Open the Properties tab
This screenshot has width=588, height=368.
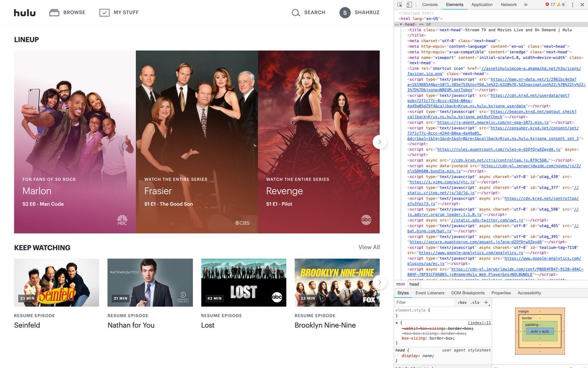[x=501, y=293]
